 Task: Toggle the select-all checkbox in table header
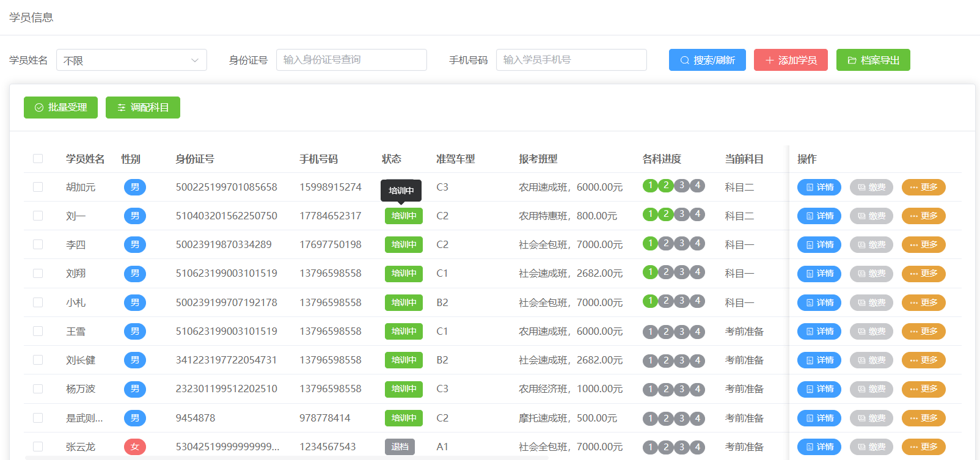click(38, 159)
